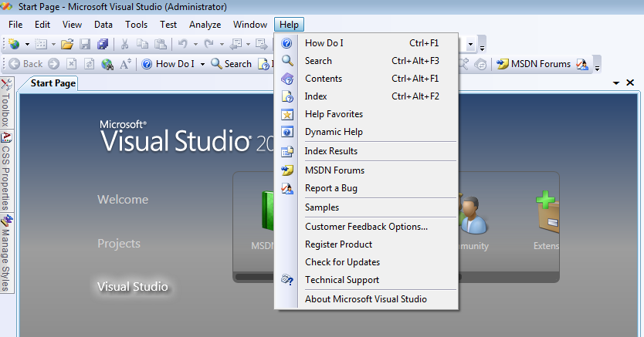Expand the Add New Item dropdown arrow

[53, 44]
